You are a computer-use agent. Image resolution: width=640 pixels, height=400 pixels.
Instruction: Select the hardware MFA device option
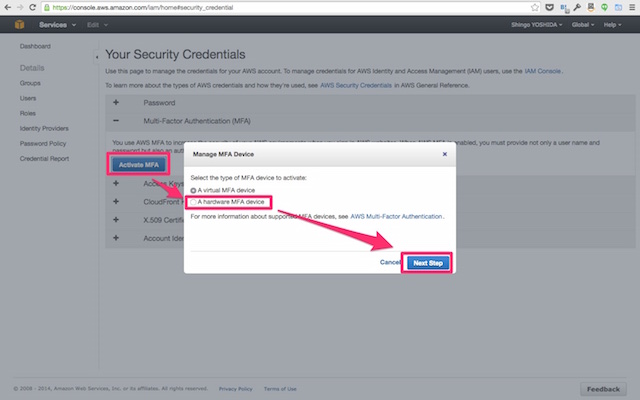click(x=193, y=202)
